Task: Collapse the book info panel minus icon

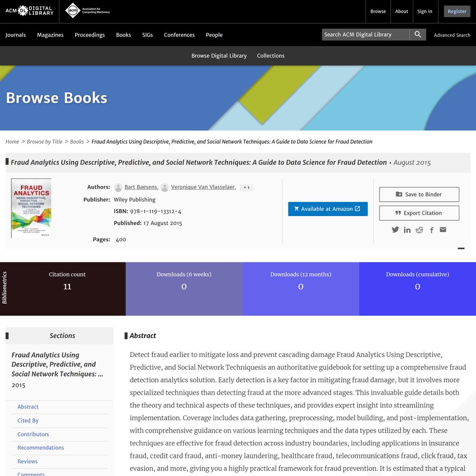Action: 461,248
